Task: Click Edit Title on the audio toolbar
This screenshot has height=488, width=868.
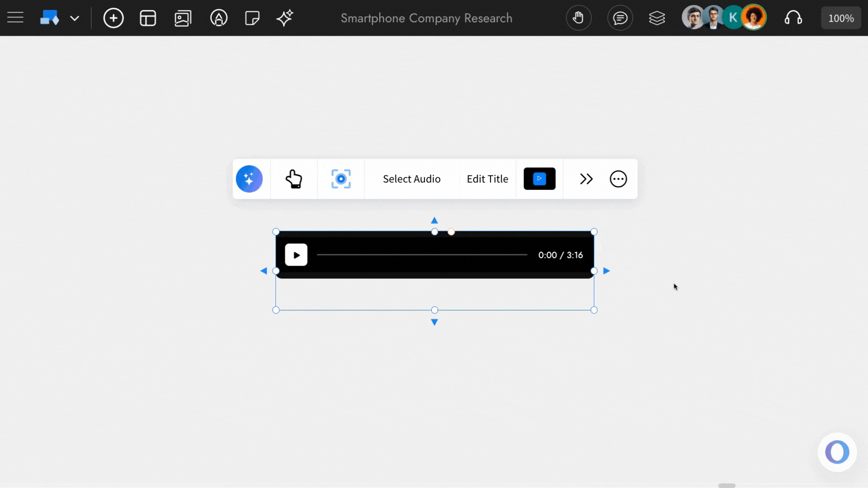Action: pos(487,178)
